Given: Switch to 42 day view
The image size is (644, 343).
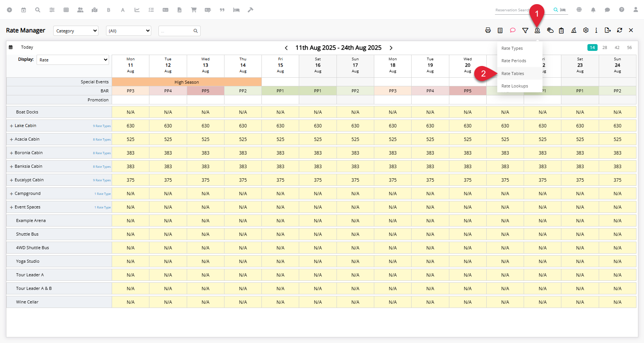Looking at the screenshot, I should [x=617, y=47].
